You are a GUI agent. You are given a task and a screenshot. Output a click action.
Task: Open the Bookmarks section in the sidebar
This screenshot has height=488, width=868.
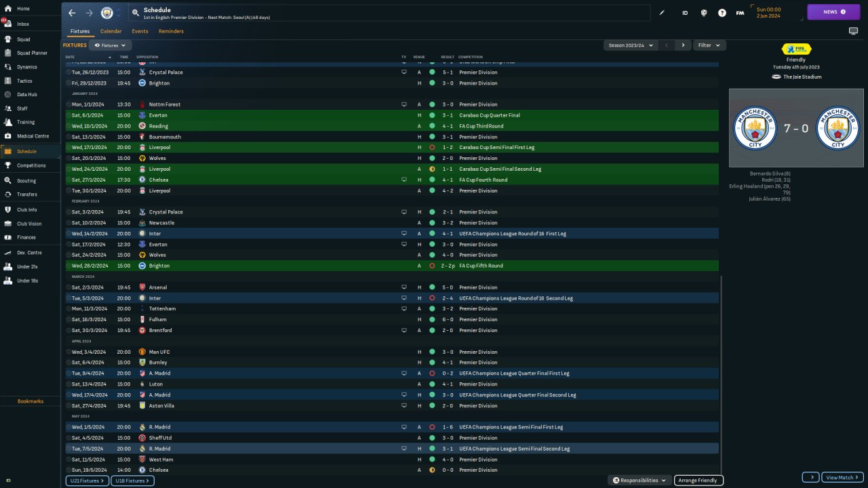point(31,401)
